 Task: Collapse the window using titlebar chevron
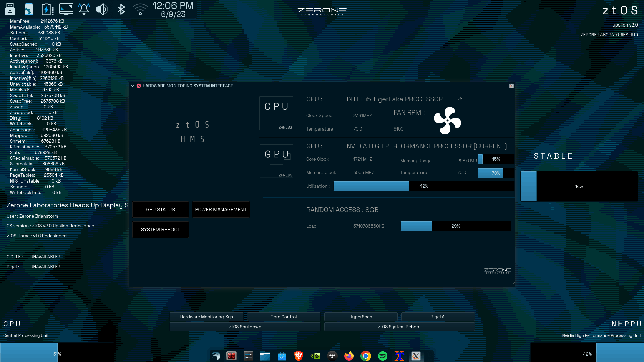pos(133,86)
